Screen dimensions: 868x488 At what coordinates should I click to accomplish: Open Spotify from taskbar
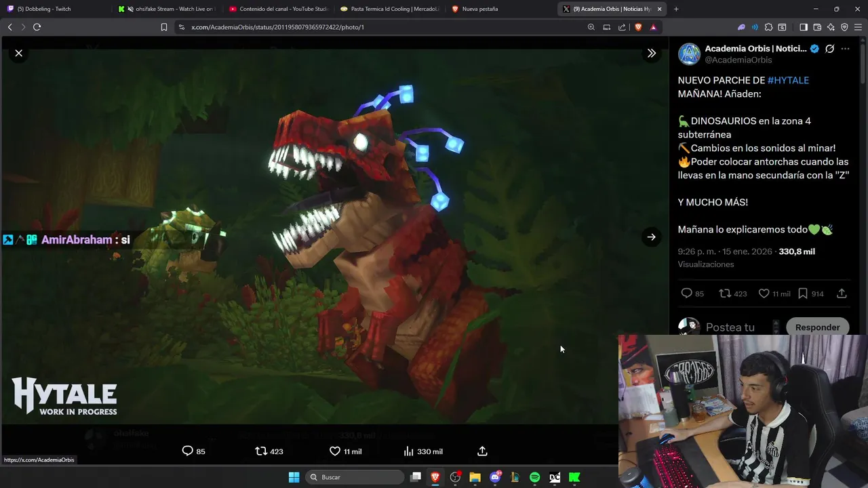tap(534, 477)
